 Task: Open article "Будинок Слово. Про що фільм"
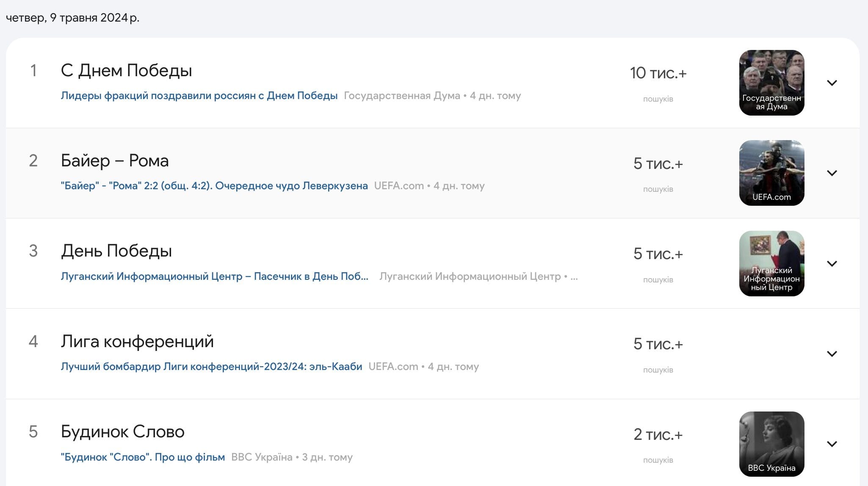click(143, 457)
